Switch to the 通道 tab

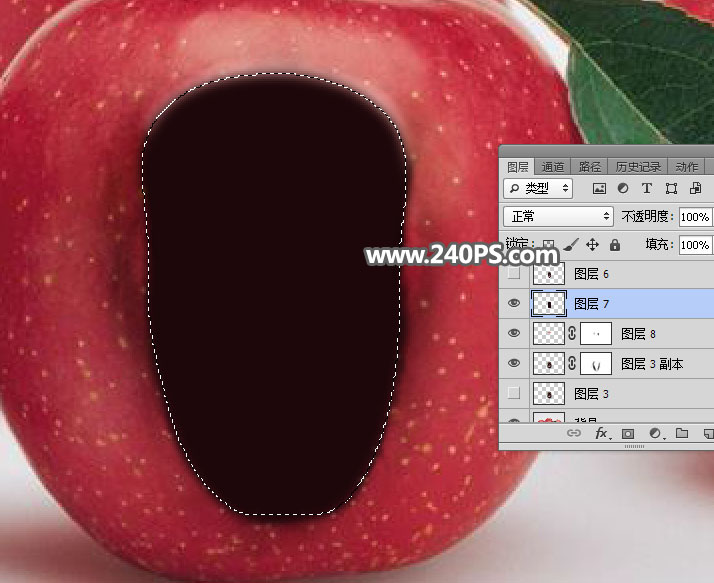point(553,167)
